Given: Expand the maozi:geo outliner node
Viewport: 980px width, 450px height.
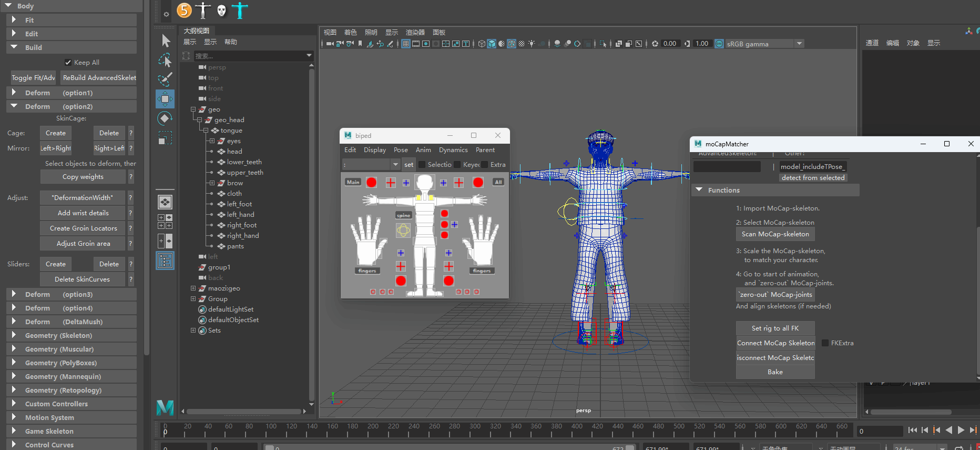Looking at the screenshot, I should point(193,288).
